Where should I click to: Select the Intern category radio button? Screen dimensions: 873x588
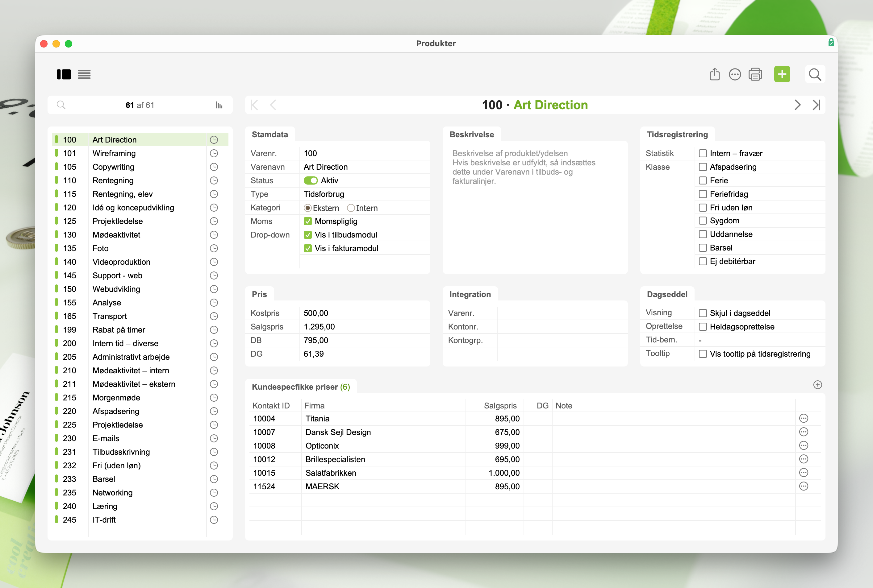pyautogui.click(x=351, y=208)
